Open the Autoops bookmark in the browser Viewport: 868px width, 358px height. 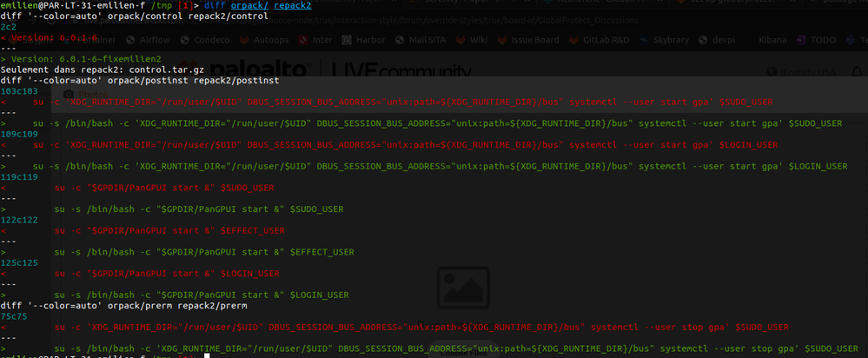[265, 40]
